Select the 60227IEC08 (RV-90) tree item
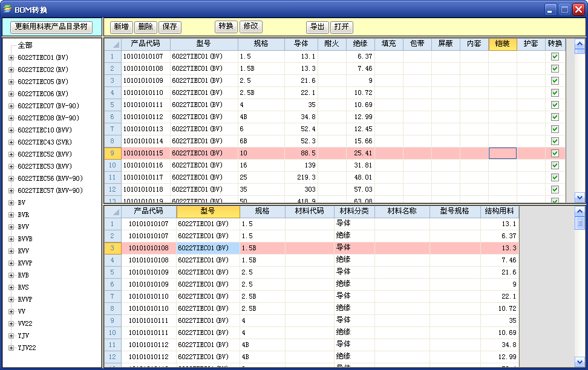The height and width of the screenshot is (370, 588). [x=48, y=118]
